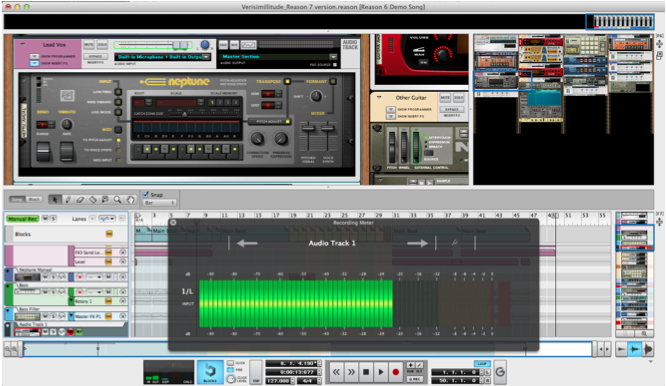Image resolution: width=666 pixels, height=386 pixels.
Task: Mute the Other Guitar channel
Action: pos(445,98)
